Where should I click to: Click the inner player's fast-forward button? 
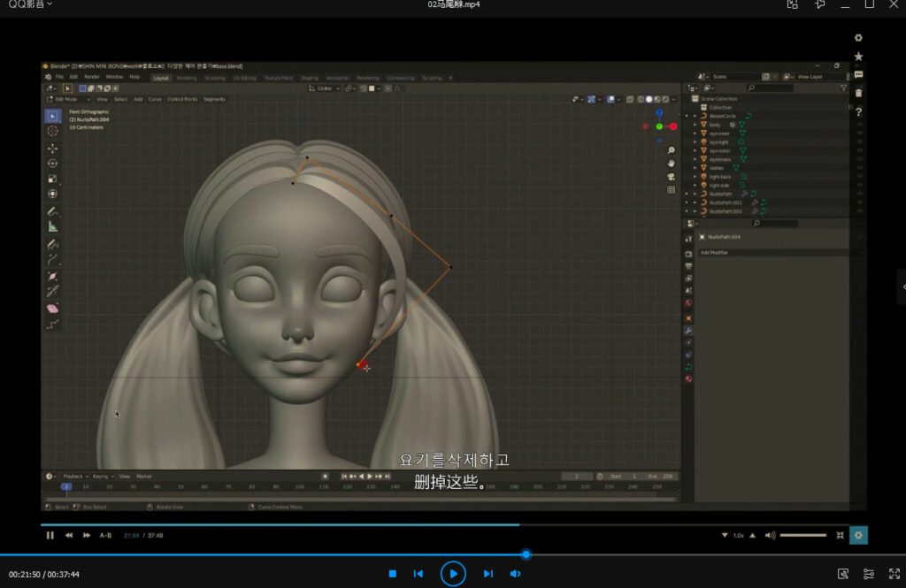(x=86, y=536)
